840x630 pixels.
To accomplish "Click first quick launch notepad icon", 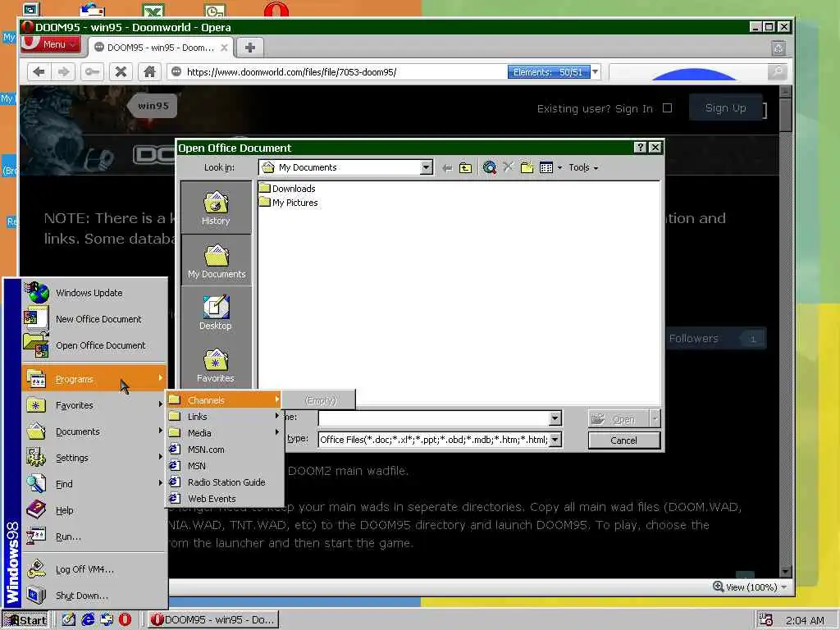I will (69, 619).
